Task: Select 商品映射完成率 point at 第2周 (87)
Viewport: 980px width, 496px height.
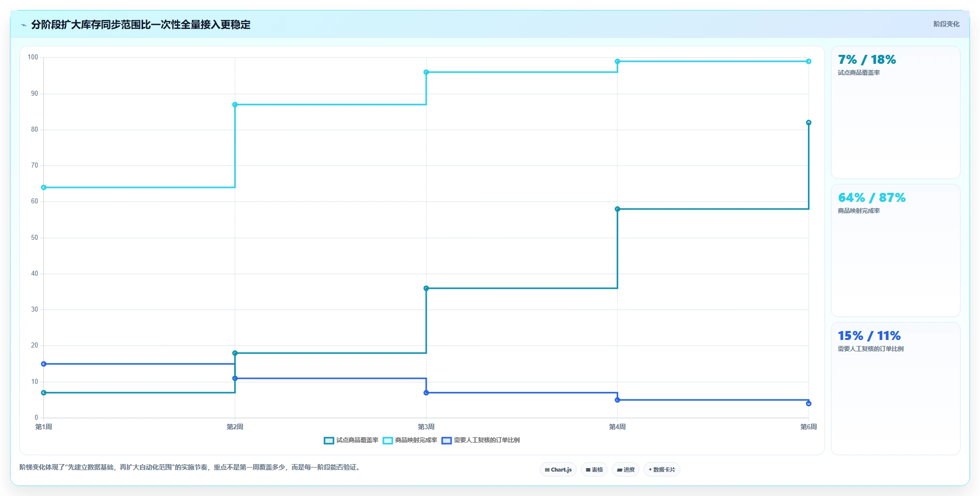Action: (x=235, y=105)
